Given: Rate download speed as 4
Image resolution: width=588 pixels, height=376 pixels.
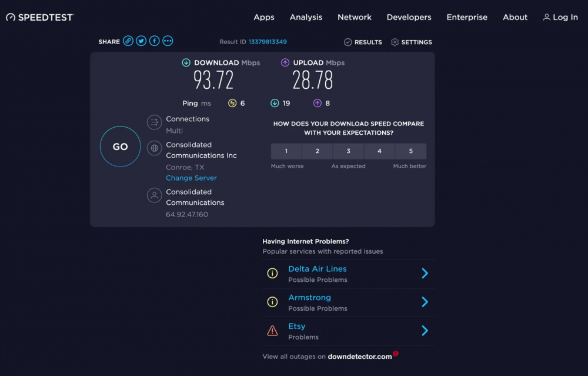Looking at the screenshot, I should tap(379, 151).
